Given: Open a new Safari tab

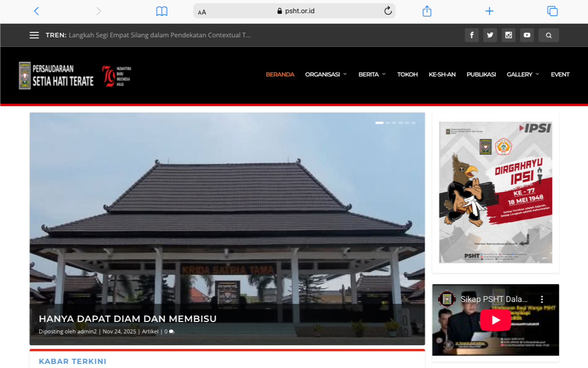Looking at the screenshot, I should tap(489, 11).
